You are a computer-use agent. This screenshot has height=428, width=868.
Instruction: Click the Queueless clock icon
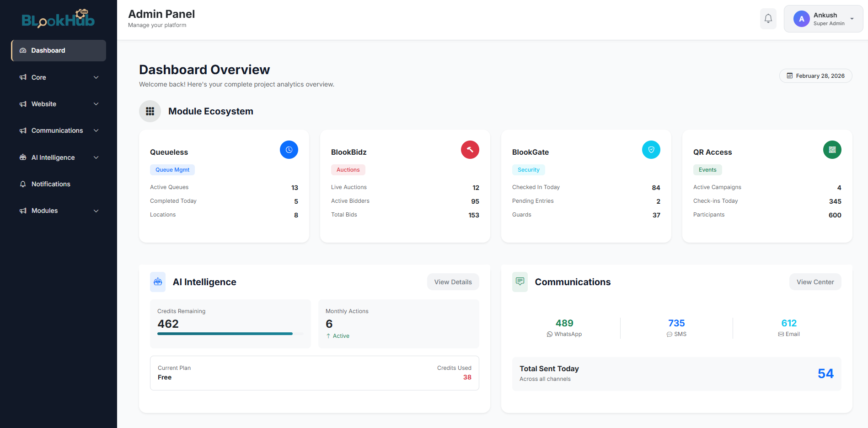click(289, 150)
